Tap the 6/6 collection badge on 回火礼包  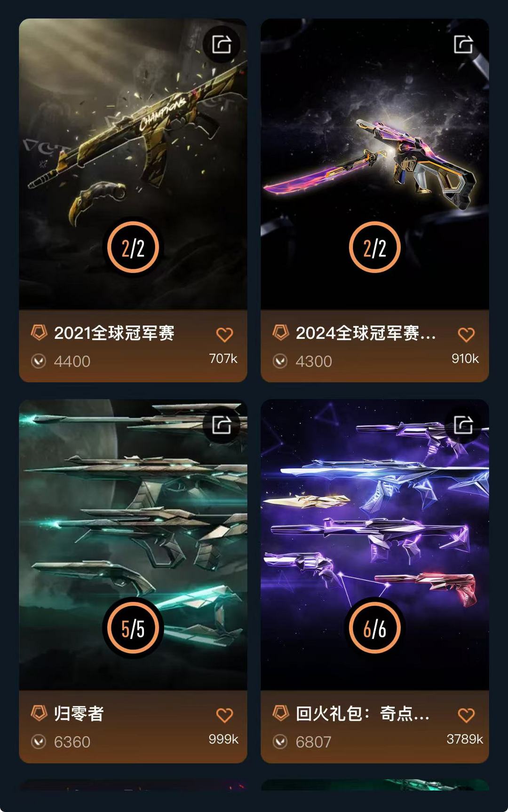click(375, 628)
